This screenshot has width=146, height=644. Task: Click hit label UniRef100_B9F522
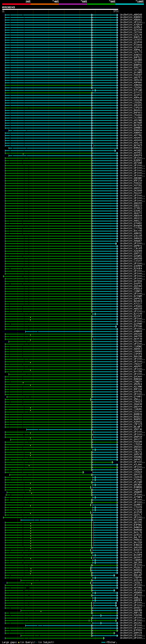(131, 58)
